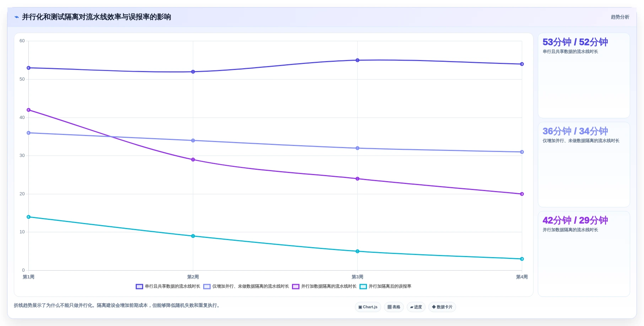Click the 第3周 point on the light-blue parallel-only line
Image resolution: width=644 pixels, height=326 pixels.
pyautogui.click(x=357, y=148)
